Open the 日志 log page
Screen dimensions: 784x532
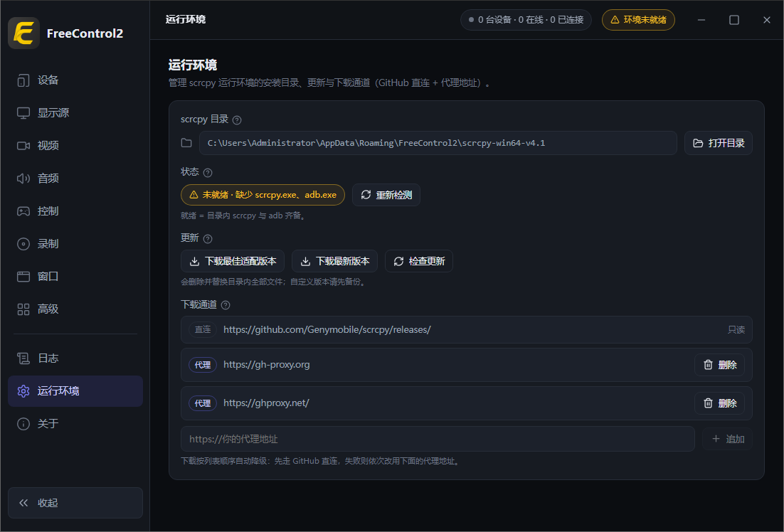(x=75, y=358)
